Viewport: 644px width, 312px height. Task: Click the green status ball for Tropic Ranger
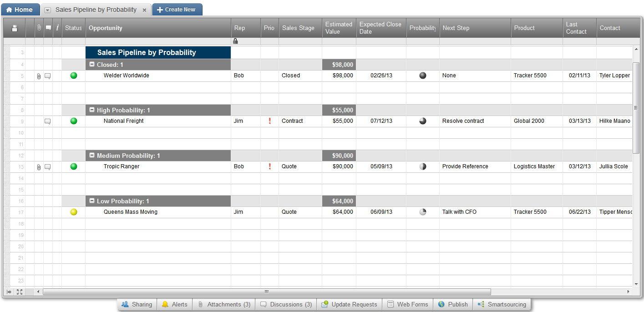pos(74,166)
